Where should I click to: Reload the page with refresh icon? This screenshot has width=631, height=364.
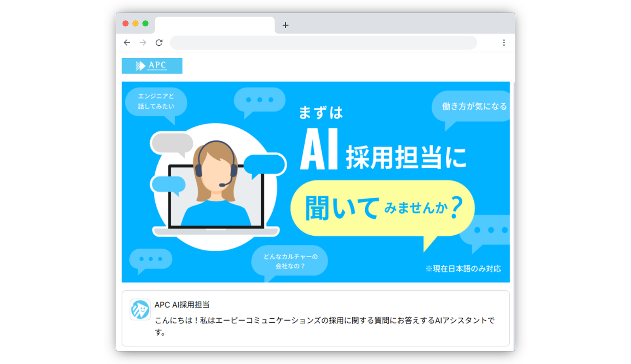click(x=159, y=42)
